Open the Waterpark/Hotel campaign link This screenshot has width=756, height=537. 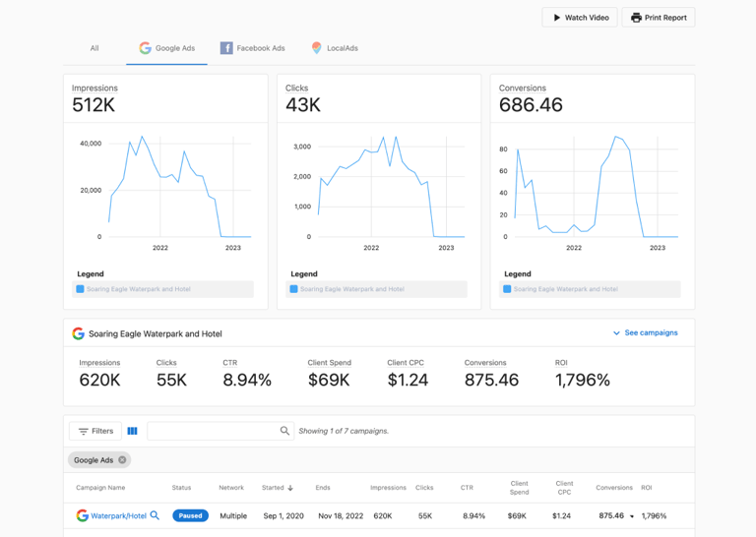pyautogui.click(x=118, y=515)
